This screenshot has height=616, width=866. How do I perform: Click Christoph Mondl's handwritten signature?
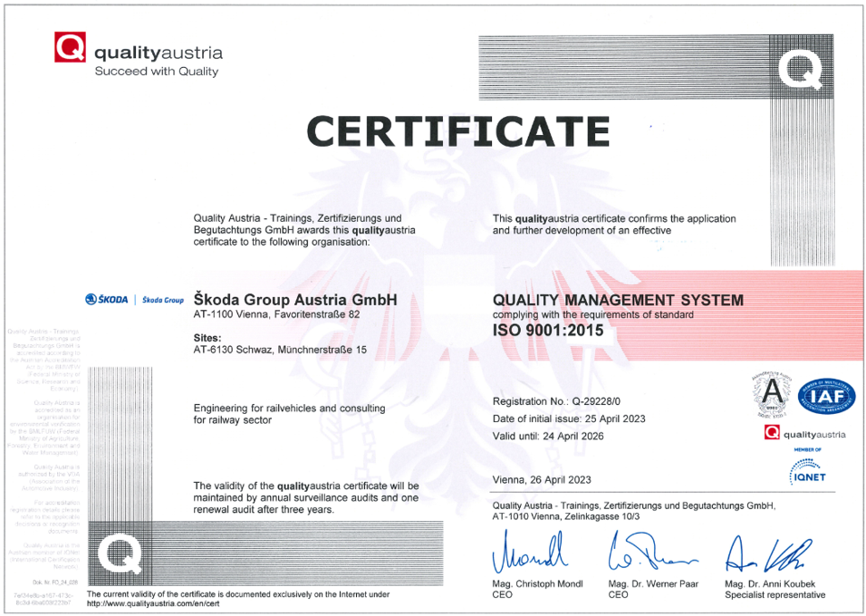coord(528,553)
